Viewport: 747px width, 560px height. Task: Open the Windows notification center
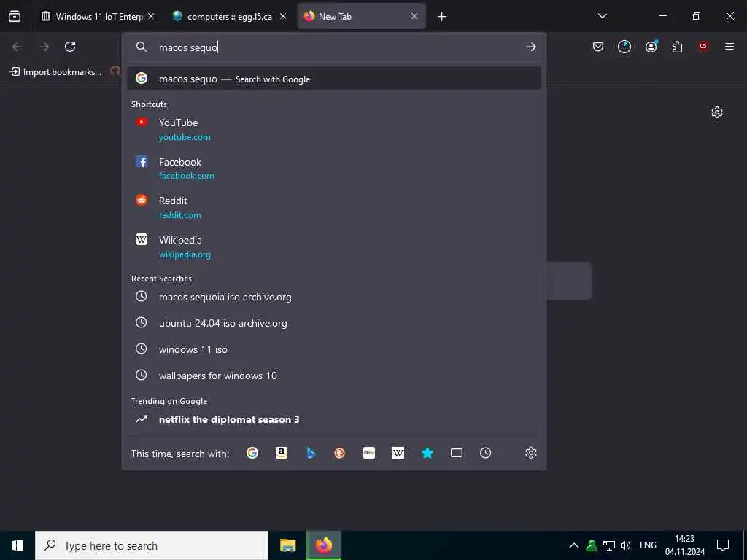click(x=723, y=545)
